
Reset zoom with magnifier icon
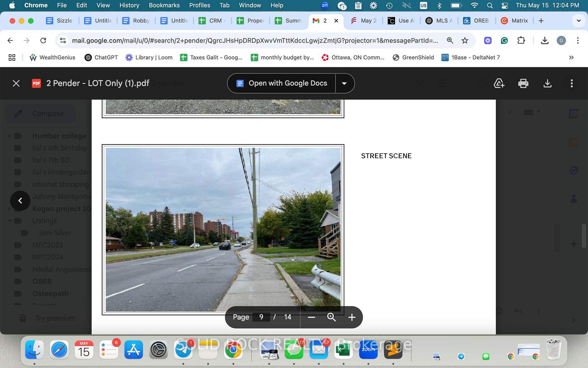(332, 317)
